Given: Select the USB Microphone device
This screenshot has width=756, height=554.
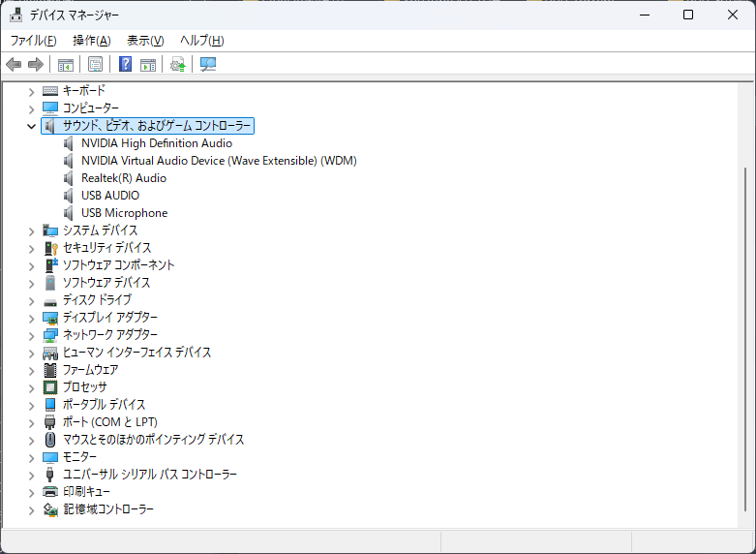Looking at the screenshot, I should 124,213.
